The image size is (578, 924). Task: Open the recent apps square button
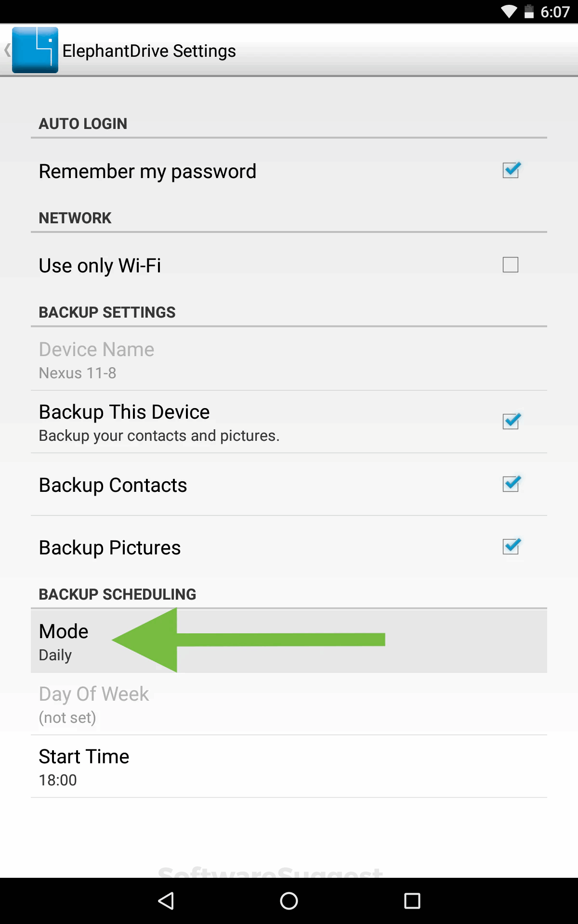[412, 900]
